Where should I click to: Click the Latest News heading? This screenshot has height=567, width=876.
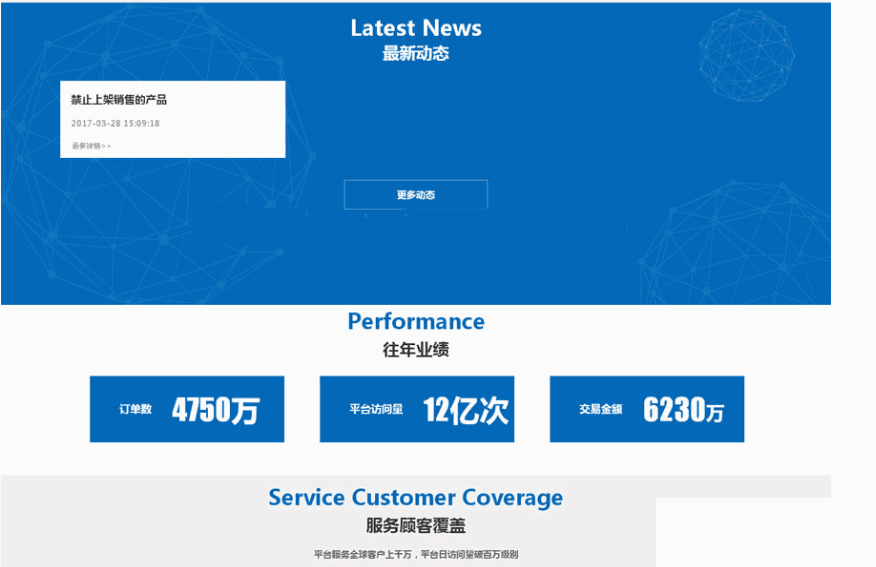pyautogui.click(x=415, y=28)
